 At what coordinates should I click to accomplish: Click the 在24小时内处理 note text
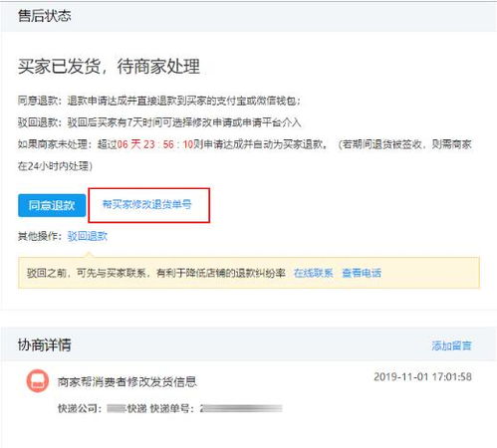[x=55, y=166]
